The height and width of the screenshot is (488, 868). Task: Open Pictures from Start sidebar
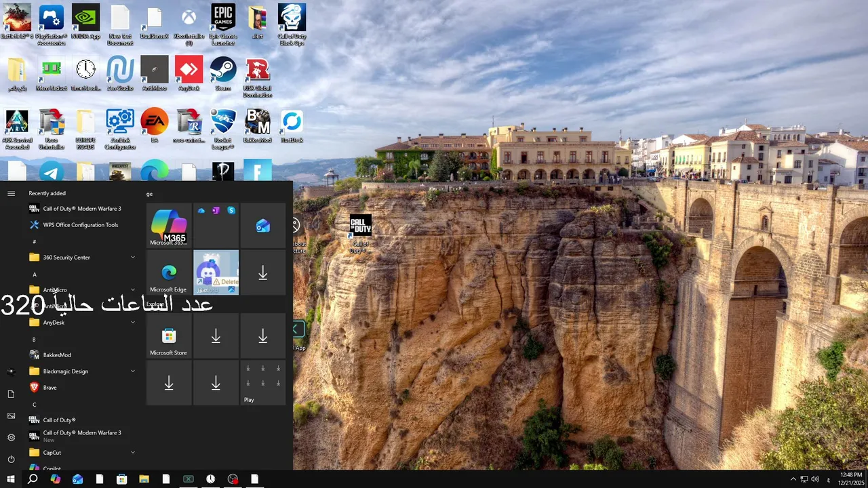11,415
